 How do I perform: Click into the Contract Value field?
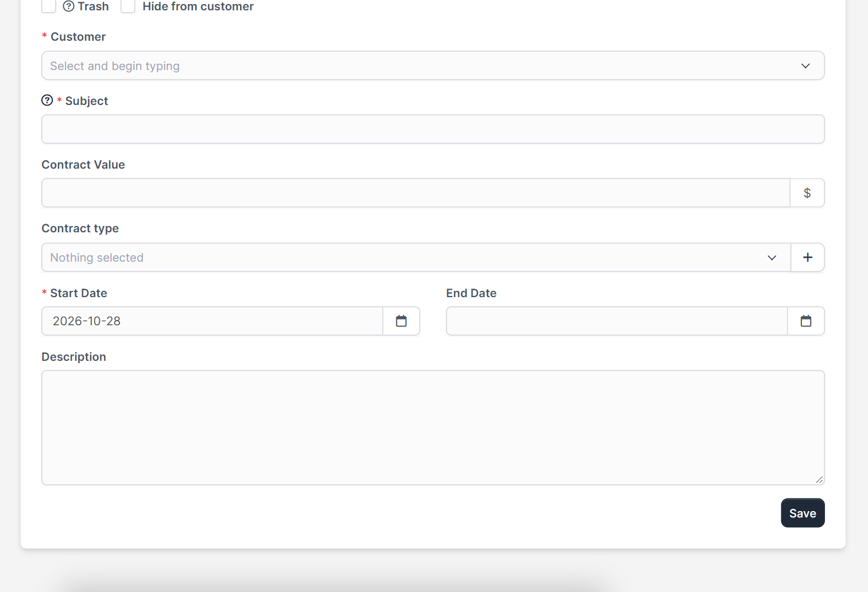(416, 193)
